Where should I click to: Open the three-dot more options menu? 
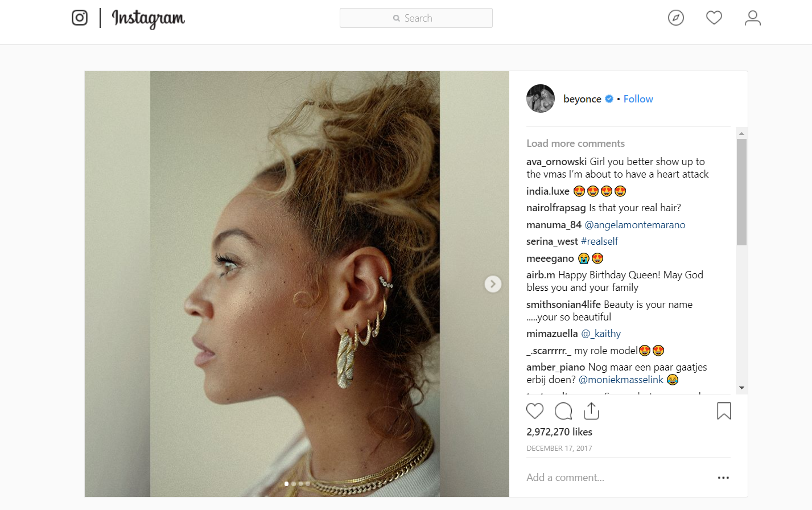point(723,478)
